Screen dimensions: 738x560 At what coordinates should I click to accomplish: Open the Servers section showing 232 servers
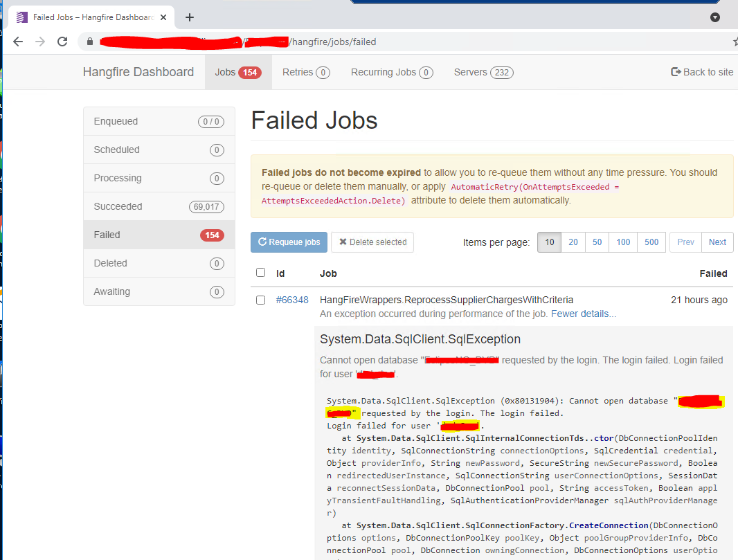point(483,72)
